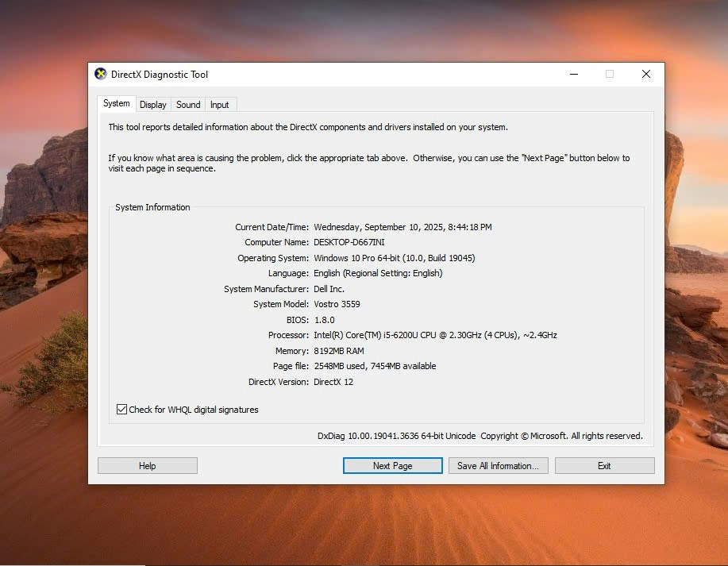Click the 8192MB RAM memory value
728x566 pixels.
339,351
